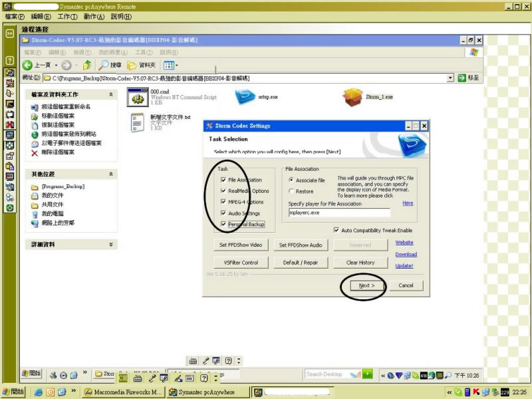The height and width of the screenshot is (399, 532).
Task: Open the Download link
Action: click(406, 255)
